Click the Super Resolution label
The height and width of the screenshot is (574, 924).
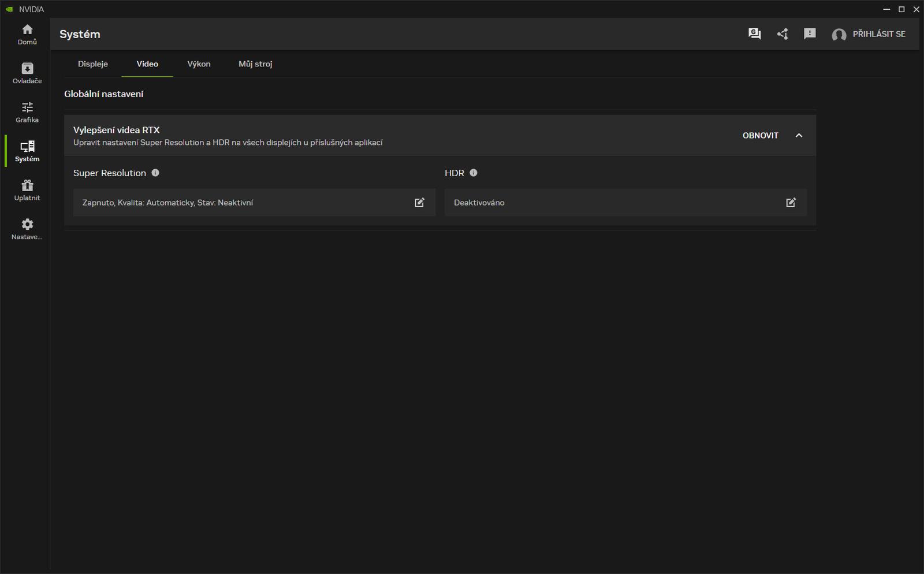pos(110,173)
